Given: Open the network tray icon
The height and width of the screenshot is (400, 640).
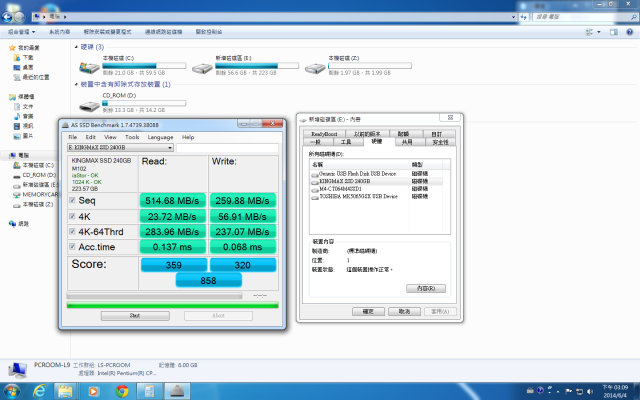Looking at the screenshot, I should pyautogui.click(x=579, y=391).
